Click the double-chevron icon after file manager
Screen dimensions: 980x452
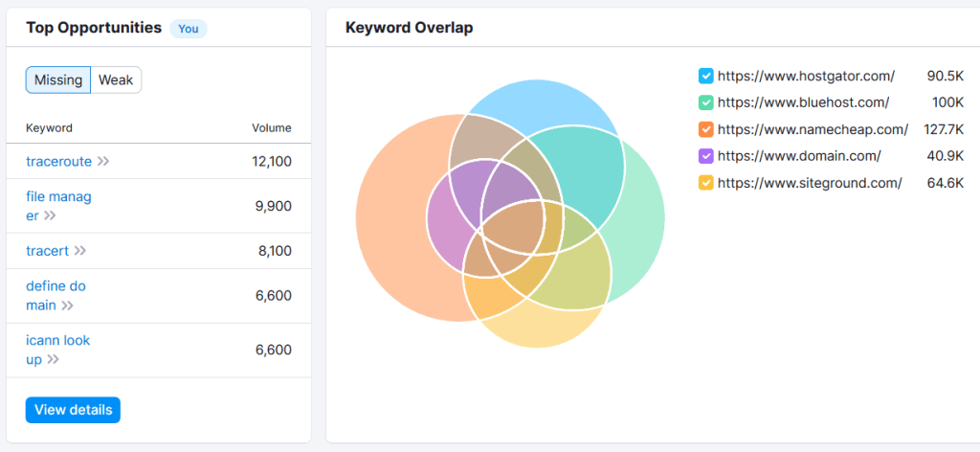tap(50, 216)
